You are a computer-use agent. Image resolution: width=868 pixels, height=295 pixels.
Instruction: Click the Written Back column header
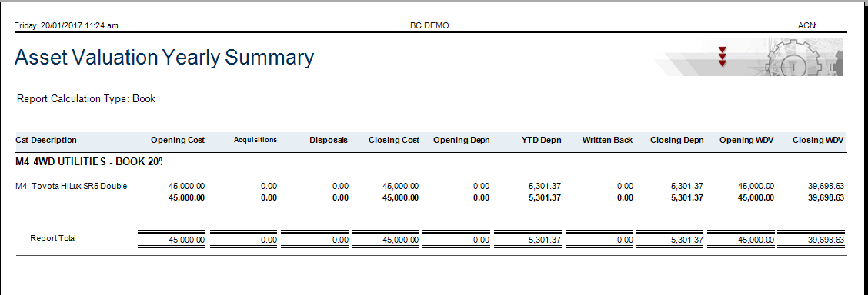[x=607, y=141]
